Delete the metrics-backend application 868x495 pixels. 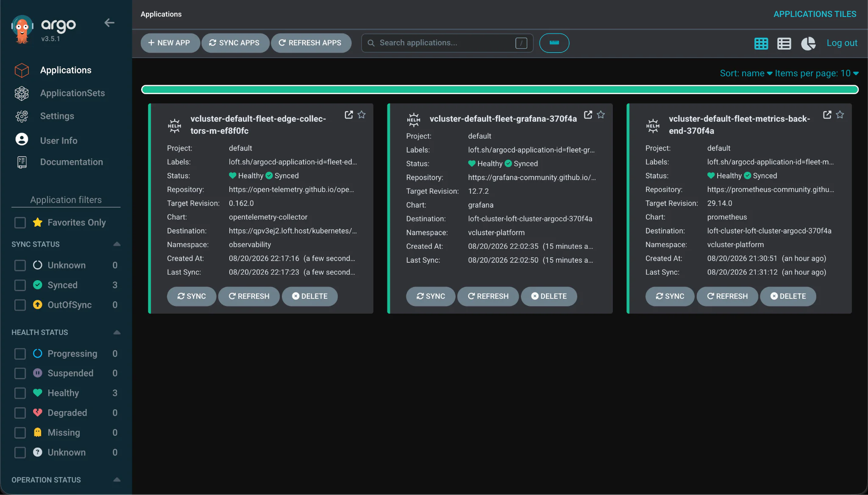788,296
